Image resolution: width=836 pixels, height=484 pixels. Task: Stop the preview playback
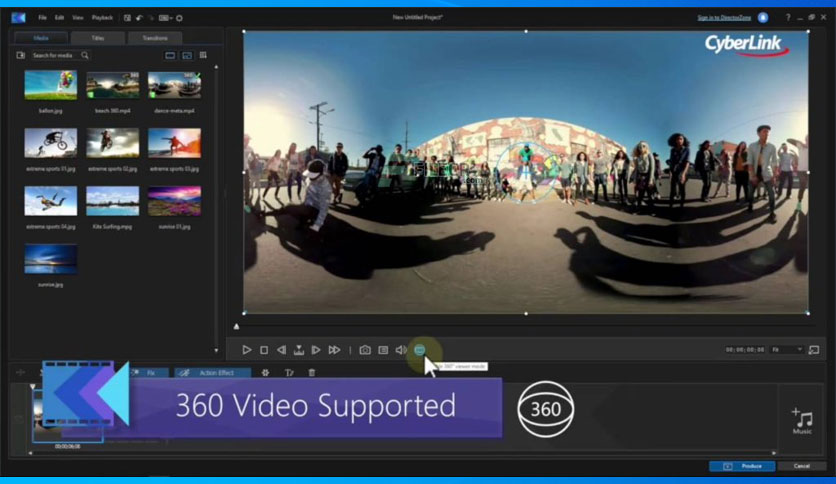264,350
